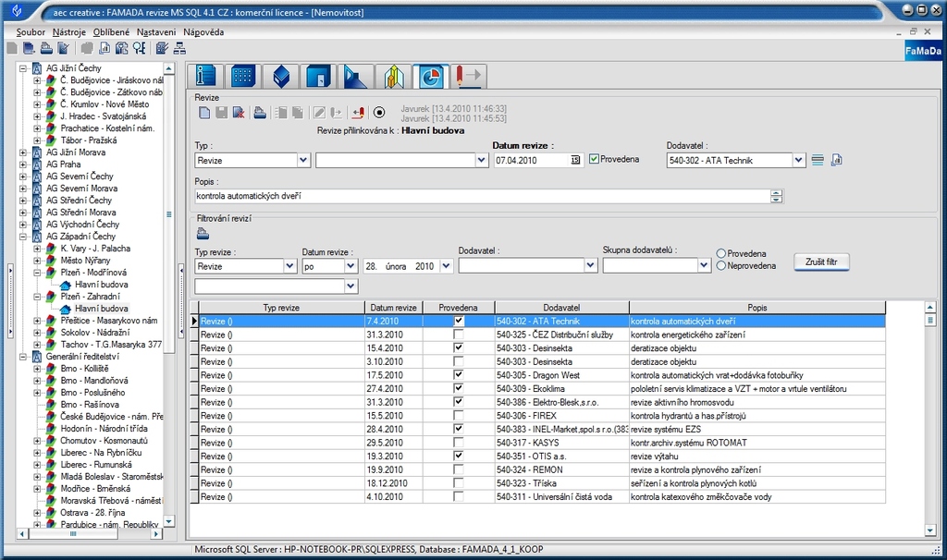Open the colored bar chart tab icon

coord(394,76)
